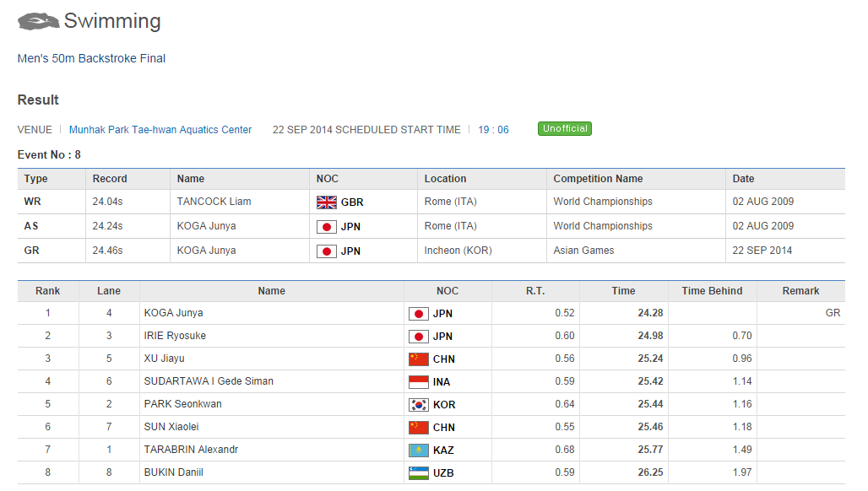Click BUKIN Daniil athlete name
This screenshot has width=868, height=491.
coord(173,472)
